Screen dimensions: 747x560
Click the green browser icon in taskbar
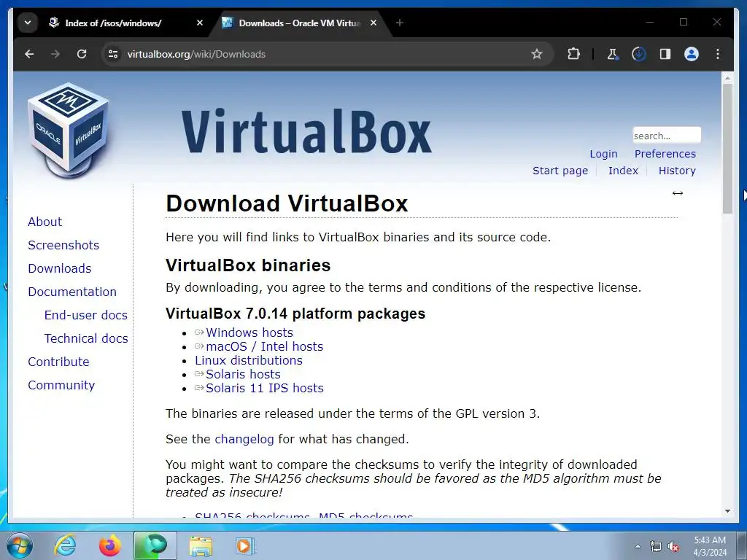(155, 545)
